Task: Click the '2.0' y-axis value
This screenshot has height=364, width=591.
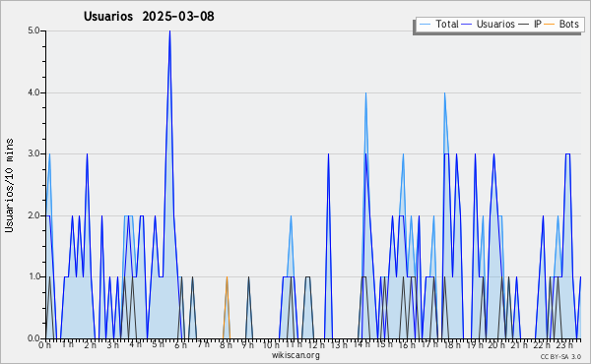Action: click(33, 215)
